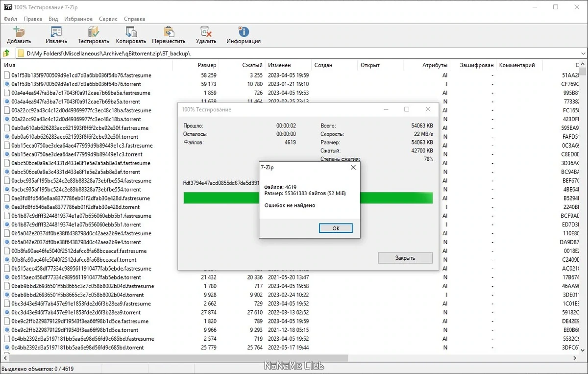Click the Скорость value 22 MB/s
This screenshot has height=374, width=588.
click(423, 134)
